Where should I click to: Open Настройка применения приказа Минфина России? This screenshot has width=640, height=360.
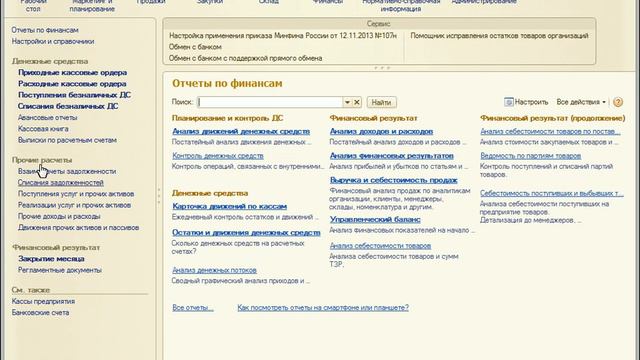(283, 36)
